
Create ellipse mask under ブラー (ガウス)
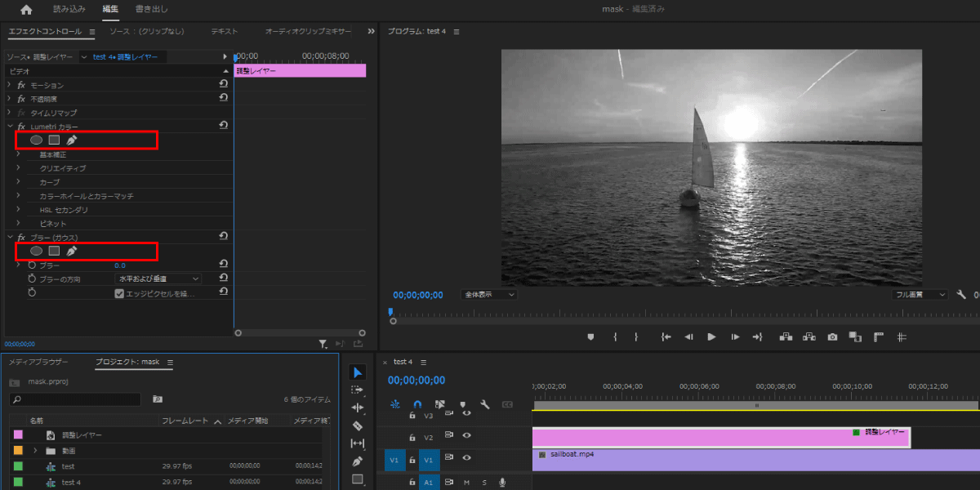(36, 251)
